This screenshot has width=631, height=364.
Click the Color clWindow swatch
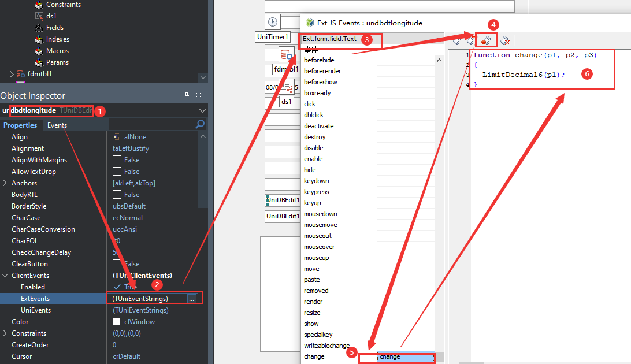tap(117, 322)
